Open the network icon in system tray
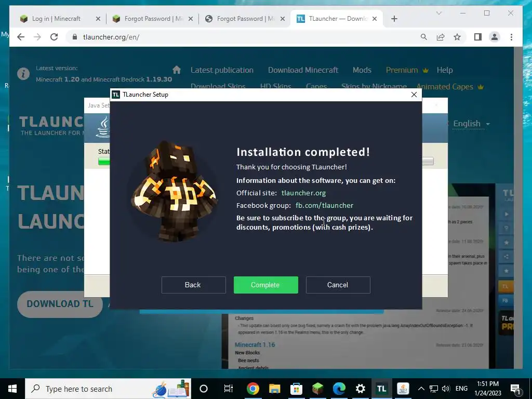 [434, 389]
